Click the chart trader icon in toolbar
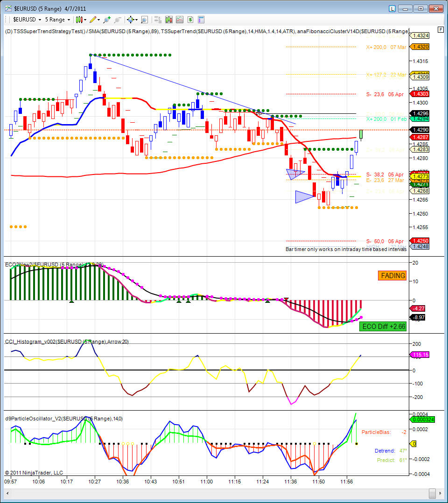Image resolution: width=448 pixels, height=503 pixels. [158, 20]
